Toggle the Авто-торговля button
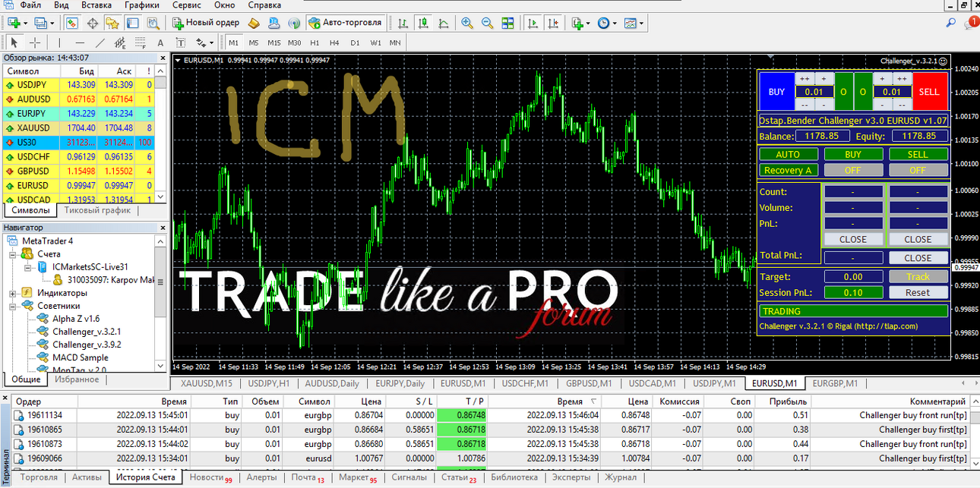The height and width of the screenshot is (488, 980). pos(346,23)
